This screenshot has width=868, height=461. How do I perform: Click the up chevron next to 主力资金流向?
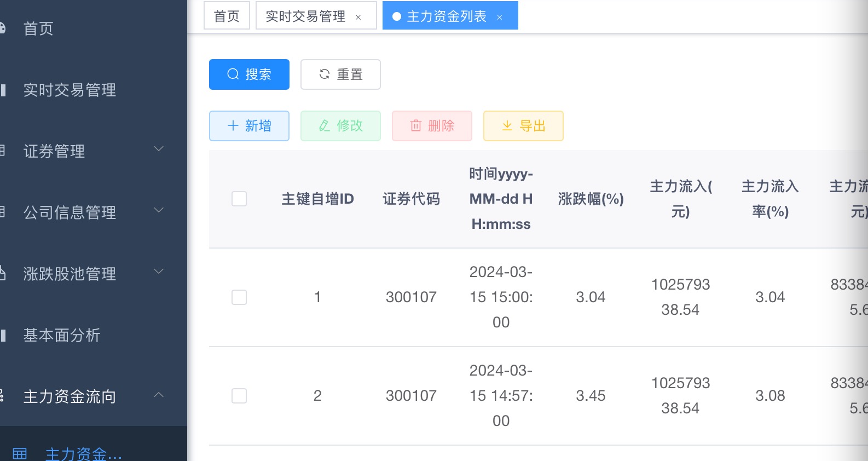pos(159,394)
